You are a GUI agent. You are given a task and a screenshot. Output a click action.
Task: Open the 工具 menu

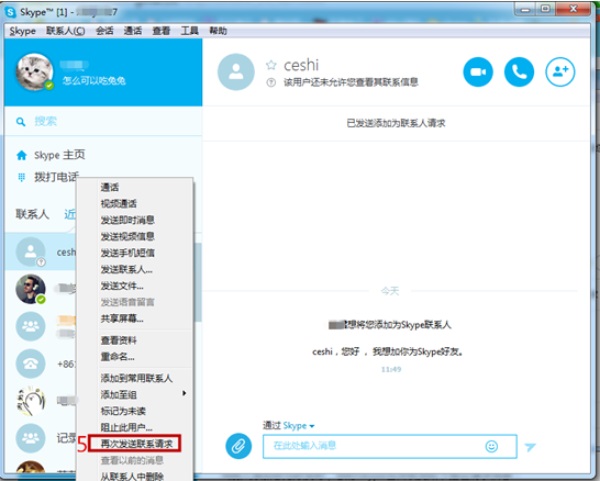point(190,31)
